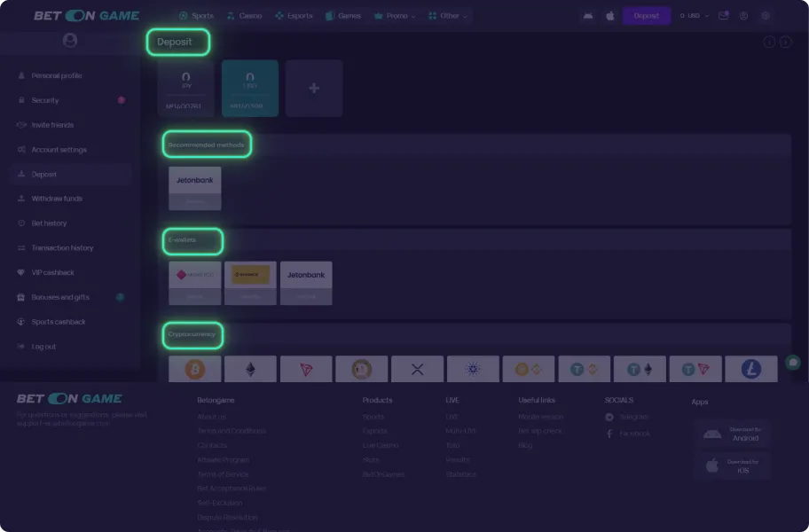Go to Transaction history in sidebar

[x=62, y=248]
